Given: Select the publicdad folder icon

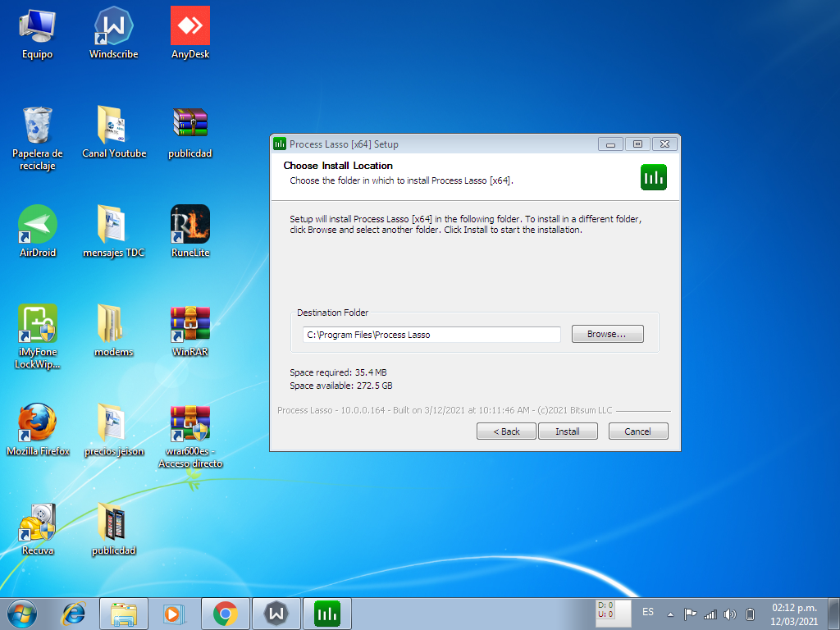Looking at the screenshot, I should coord(113,529).
